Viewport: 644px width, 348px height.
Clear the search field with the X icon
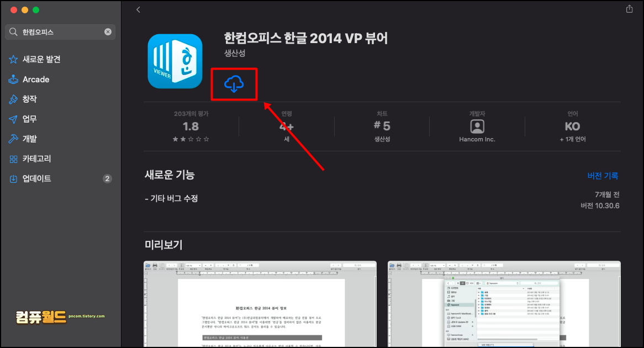pos(108,31)
